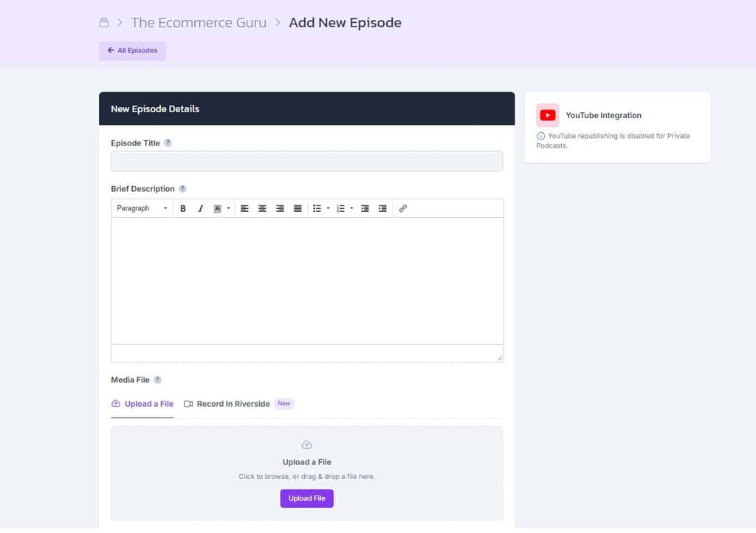Open bulleted list style dropdown
This screenshot has width=756, height=533.
329,208
